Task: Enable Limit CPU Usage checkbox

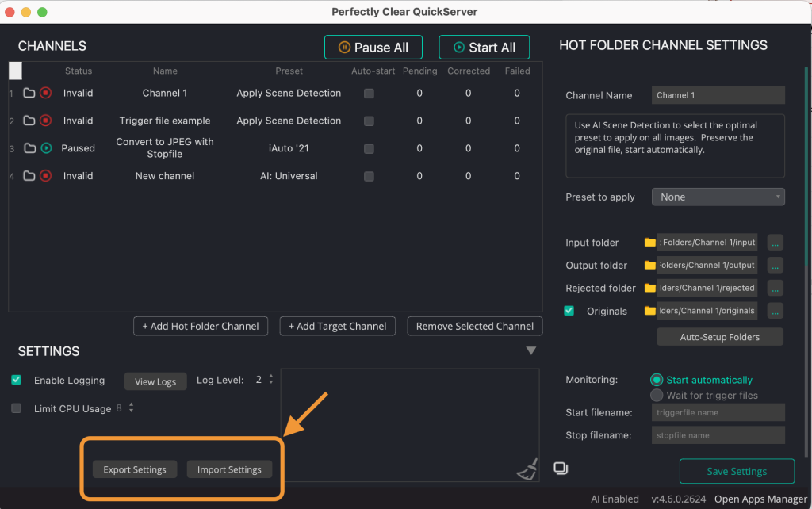Action: [x=17, y=408]
